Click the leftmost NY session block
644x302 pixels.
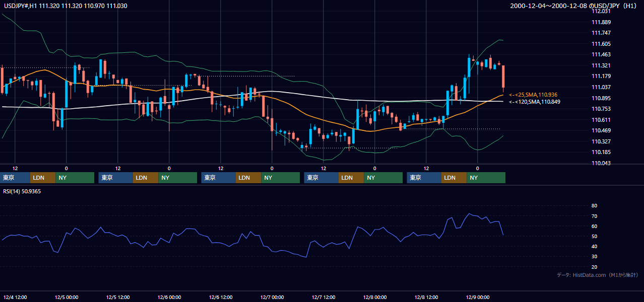pyautogui.click(x=75, y=178)
